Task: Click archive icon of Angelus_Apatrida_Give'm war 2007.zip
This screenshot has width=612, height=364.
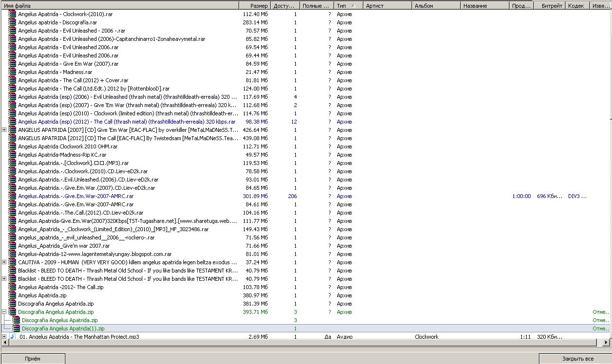Action: pos(12,246)
